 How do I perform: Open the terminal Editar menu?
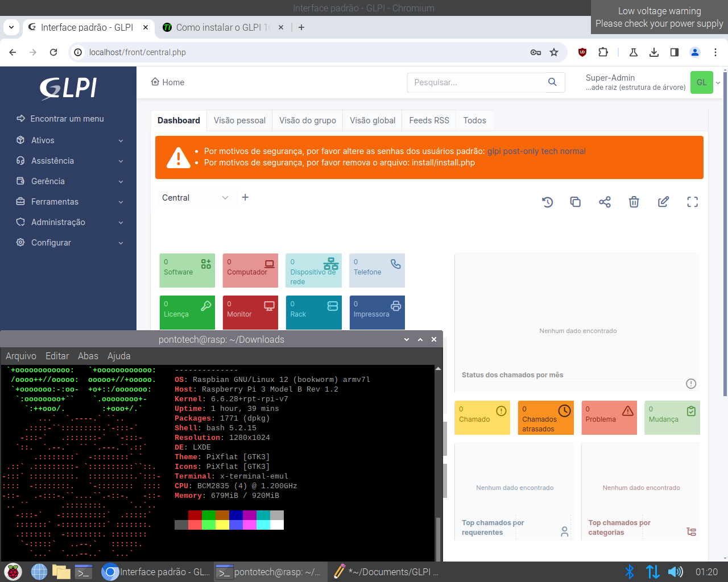57,356
